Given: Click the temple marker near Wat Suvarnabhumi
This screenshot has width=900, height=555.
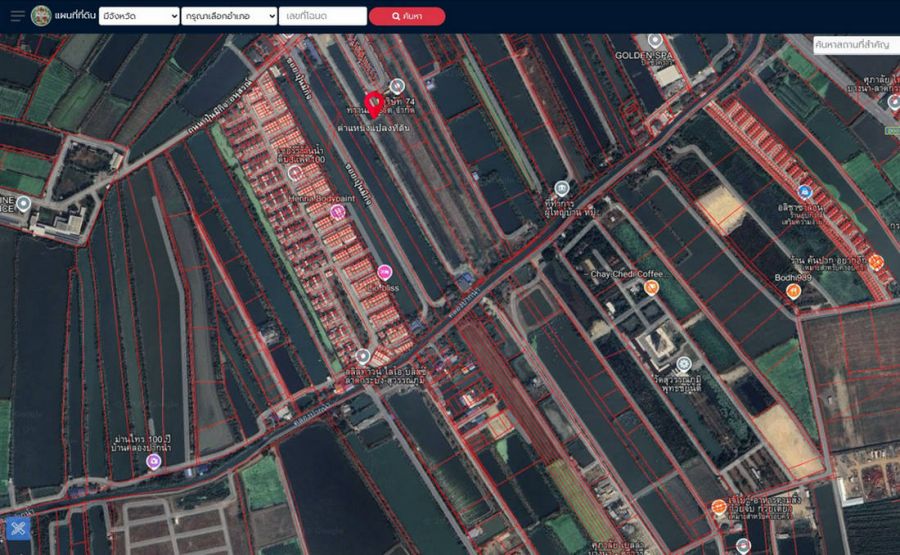Looking at the screenshot, I should (x=684, y=365).
